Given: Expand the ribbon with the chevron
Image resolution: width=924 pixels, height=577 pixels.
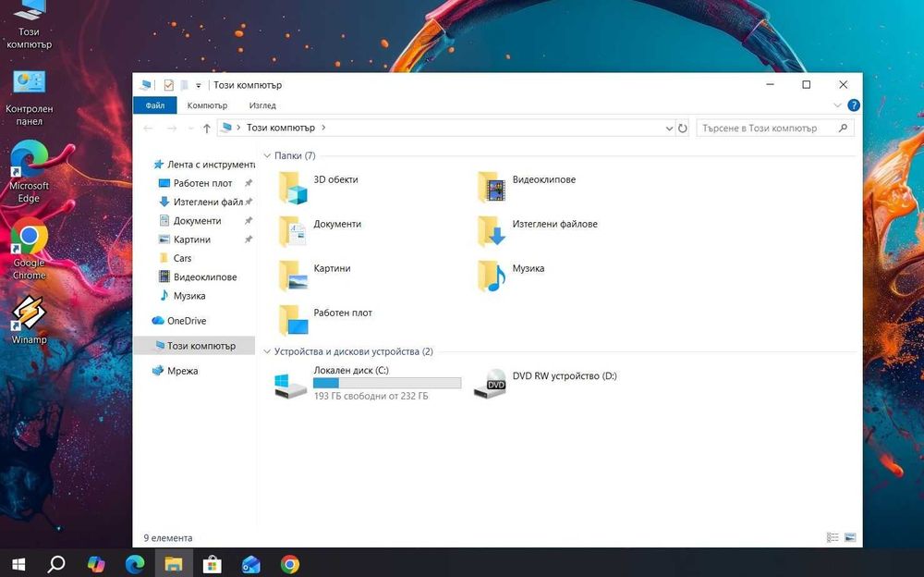Looking at the screenshot, I should tap(837, 105).
